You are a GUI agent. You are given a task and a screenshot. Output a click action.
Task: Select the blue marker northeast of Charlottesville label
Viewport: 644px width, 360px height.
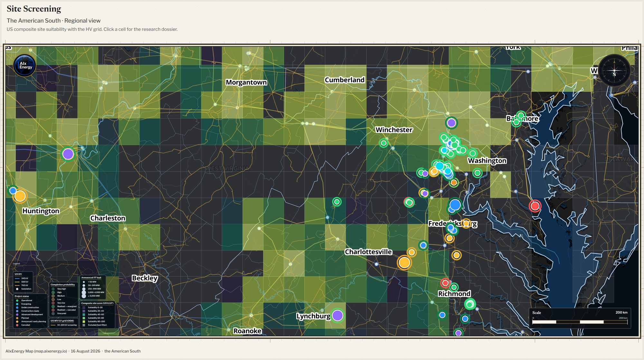[x=423, y=245]
